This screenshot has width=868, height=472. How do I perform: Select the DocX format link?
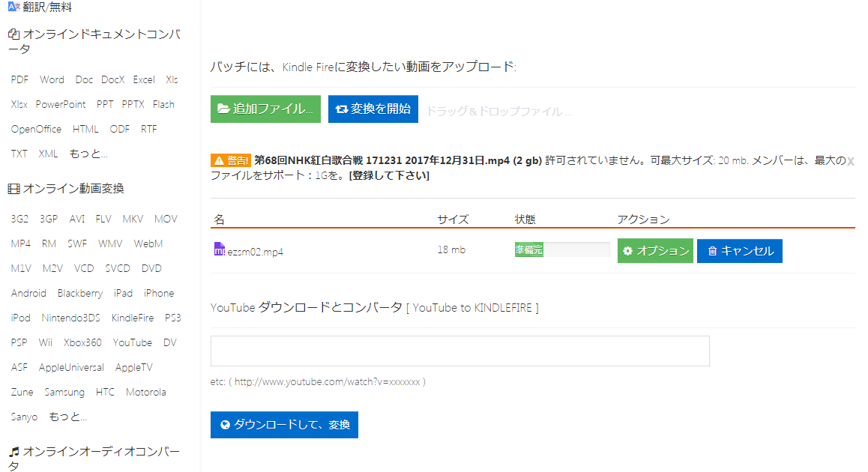113,79
